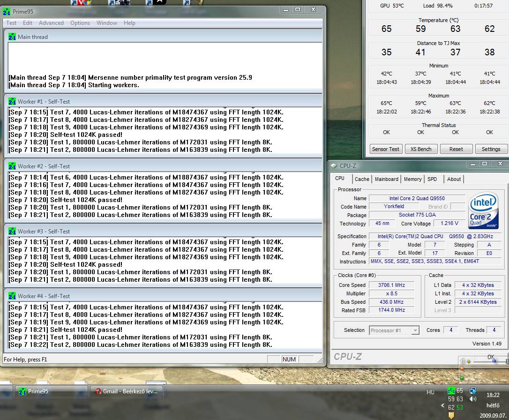This screenshot has height=420, width=509.
Task: Switch to the Gmail taskbar window
Action: [127, 391]
